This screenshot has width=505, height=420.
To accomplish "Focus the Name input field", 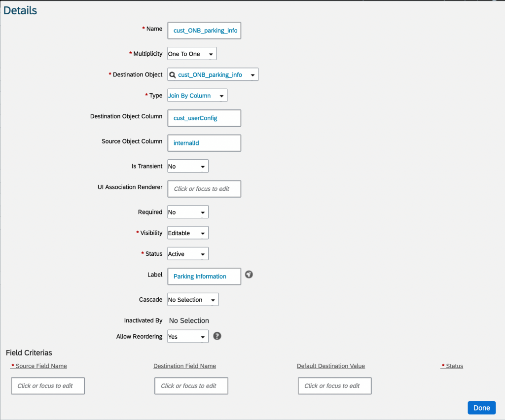I will (204, 31).
